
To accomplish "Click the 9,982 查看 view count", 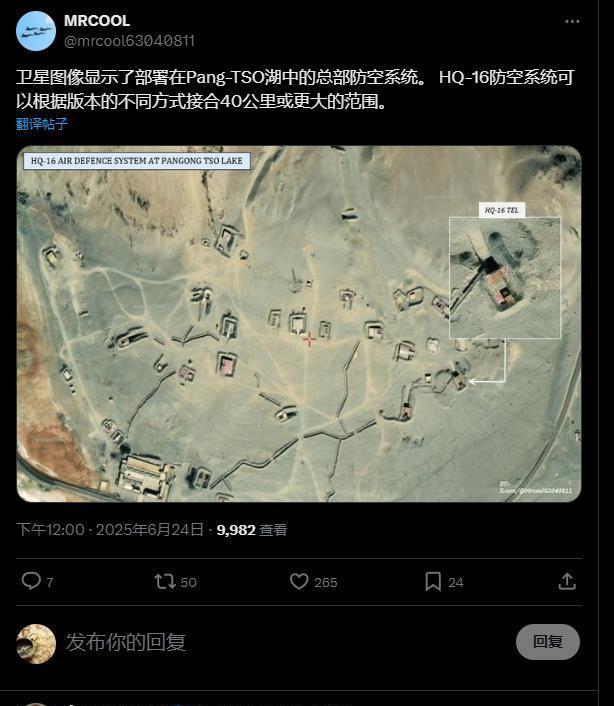I will pyautogui.click(x=252, y=530).
